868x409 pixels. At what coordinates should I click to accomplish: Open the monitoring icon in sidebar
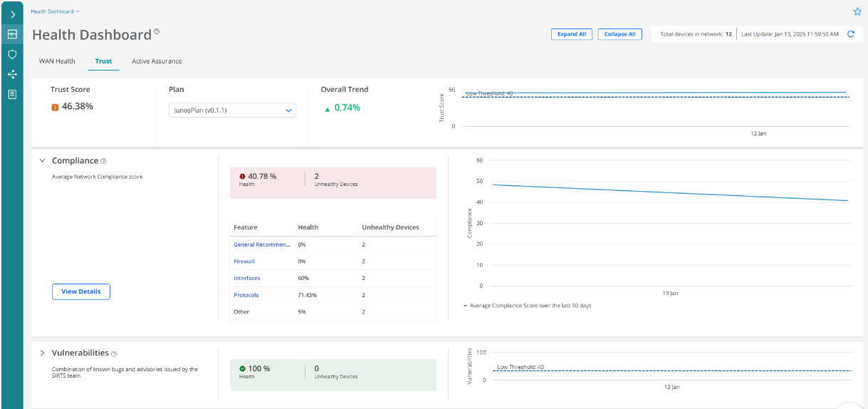tap(12, 34)
